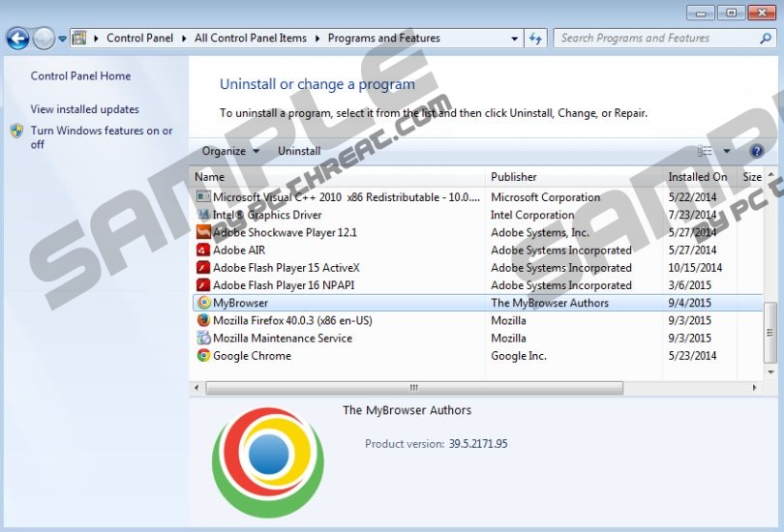Click the horizontal scrollbar thumb in list

(x=413, y=388)
